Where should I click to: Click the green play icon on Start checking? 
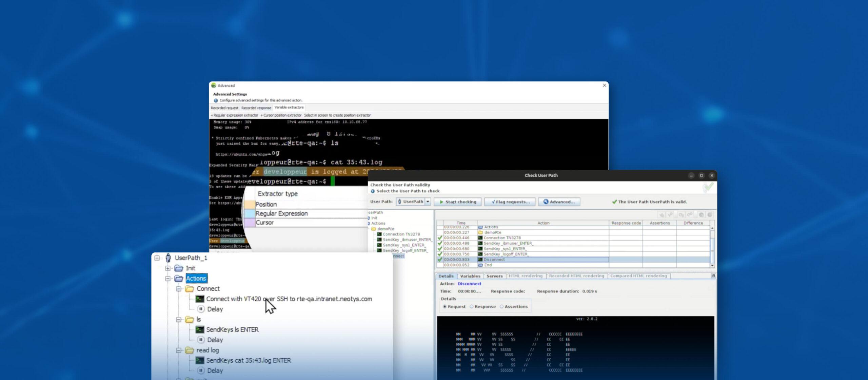pyautogui.click(x=441, y=202)
